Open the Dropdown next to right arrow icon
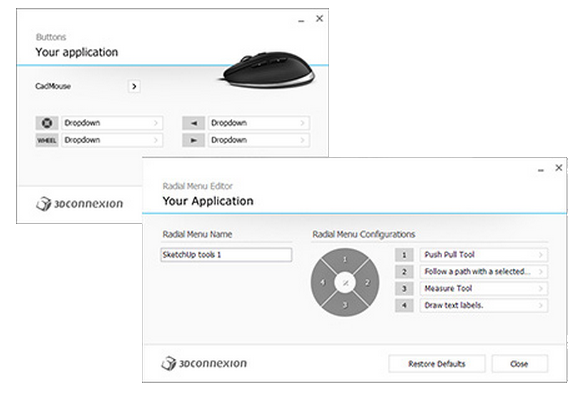 (259, 140)
